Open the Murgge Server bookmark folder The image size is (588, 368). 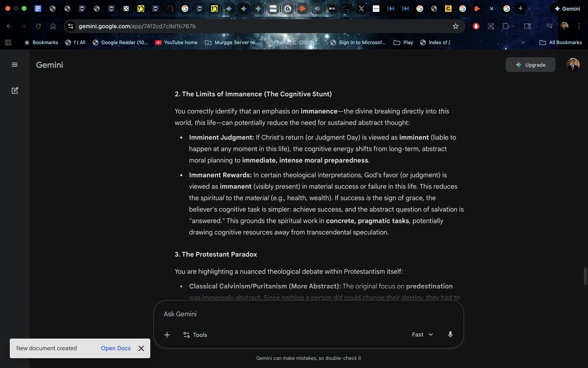pos(232,43)
